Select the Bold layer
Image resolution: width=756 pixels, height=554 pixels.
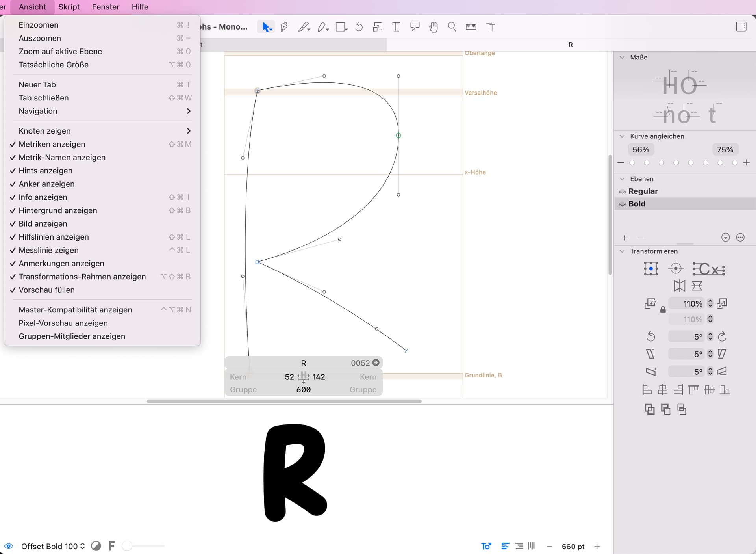point(637,204)
